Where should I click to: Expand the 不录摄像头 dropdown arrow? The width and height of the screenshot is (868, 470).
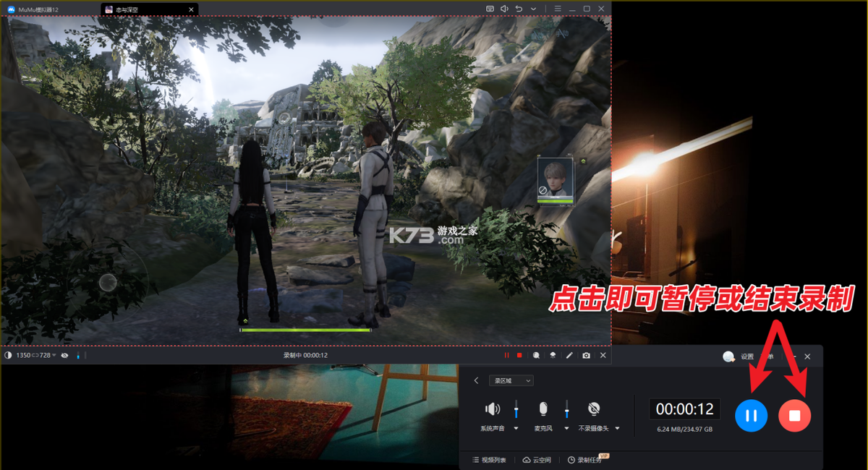click(x=618, y=429)
